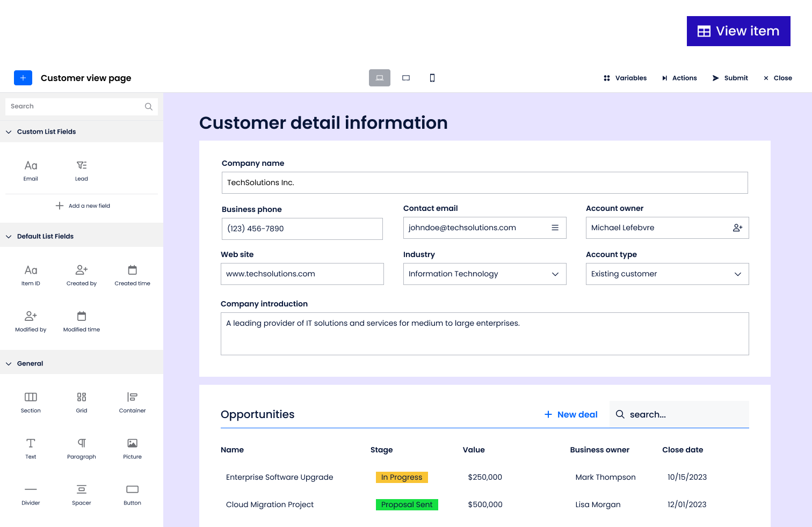Click the New deal link

point(571,414)
